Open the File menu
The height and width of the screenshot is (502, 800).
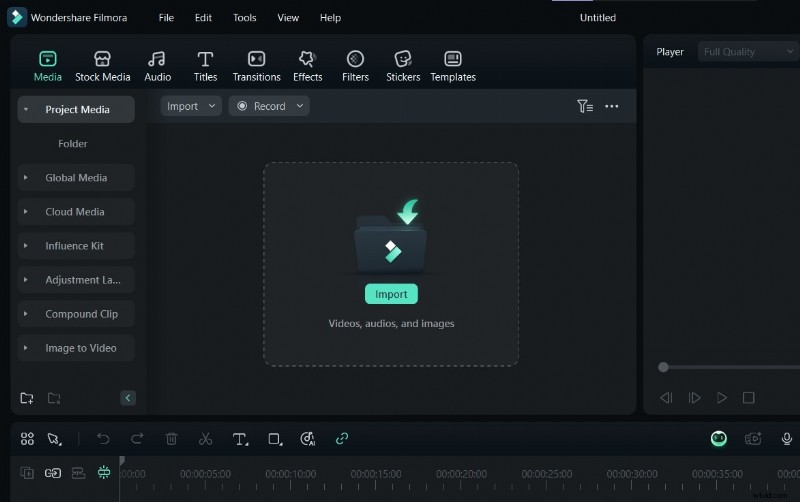[166, 18]
